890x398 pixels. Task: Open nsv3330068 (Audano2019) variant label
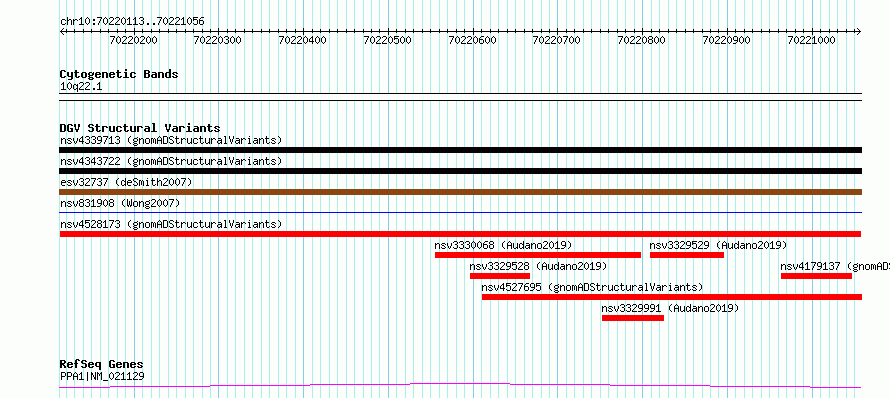(503, 245)
